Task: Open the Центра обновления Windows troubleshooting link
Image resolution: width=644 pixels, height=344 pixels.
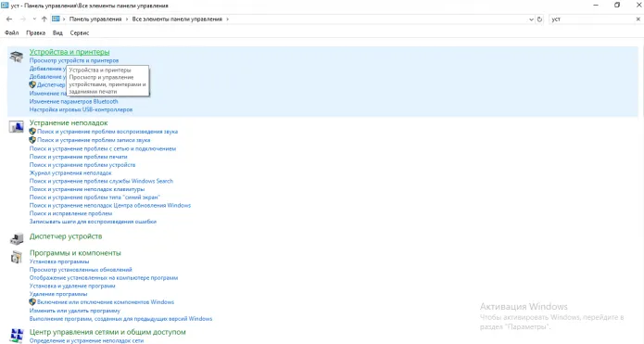Action: point(110,205)
